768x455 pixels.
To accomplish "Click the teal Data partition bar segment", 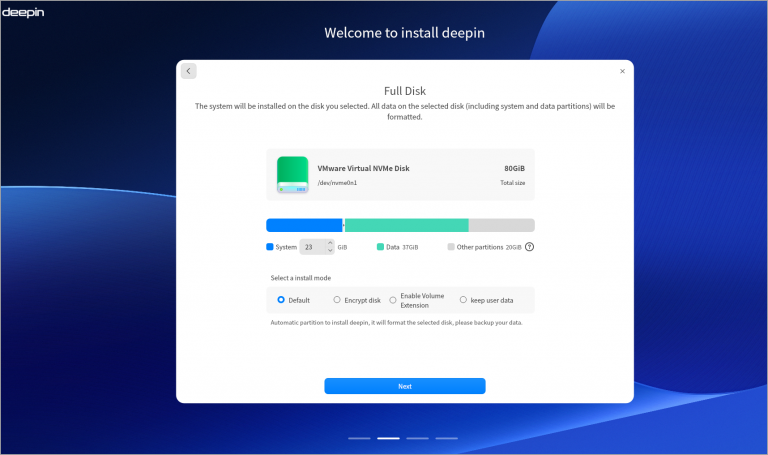I will point(407,225).
